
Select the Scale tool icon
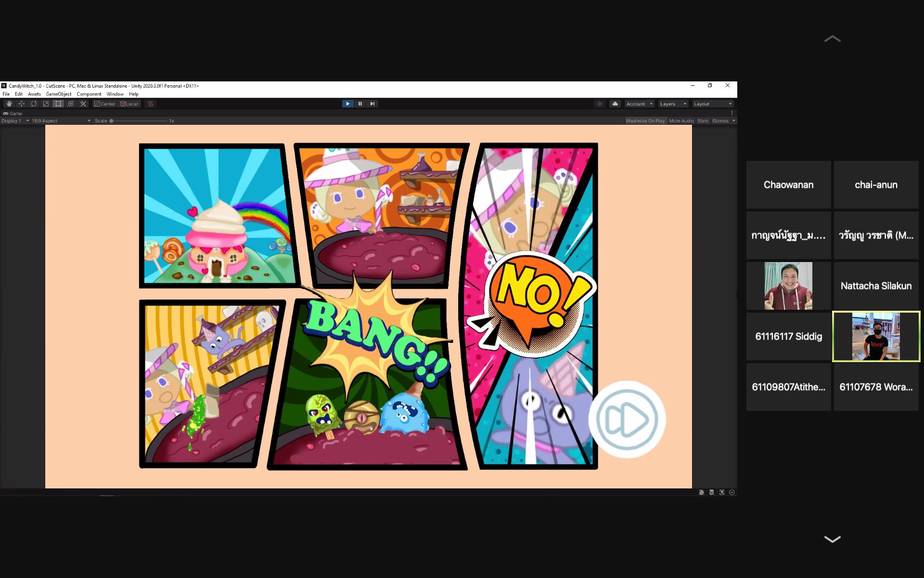[46, 104]
